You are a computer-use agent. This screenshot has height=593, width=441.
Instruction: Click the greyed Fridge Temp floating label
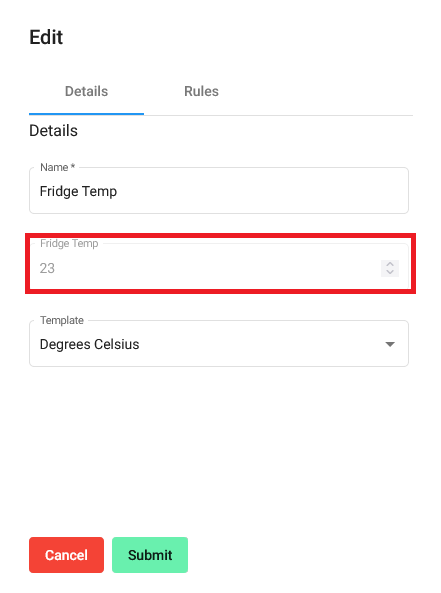click(69, 243)
